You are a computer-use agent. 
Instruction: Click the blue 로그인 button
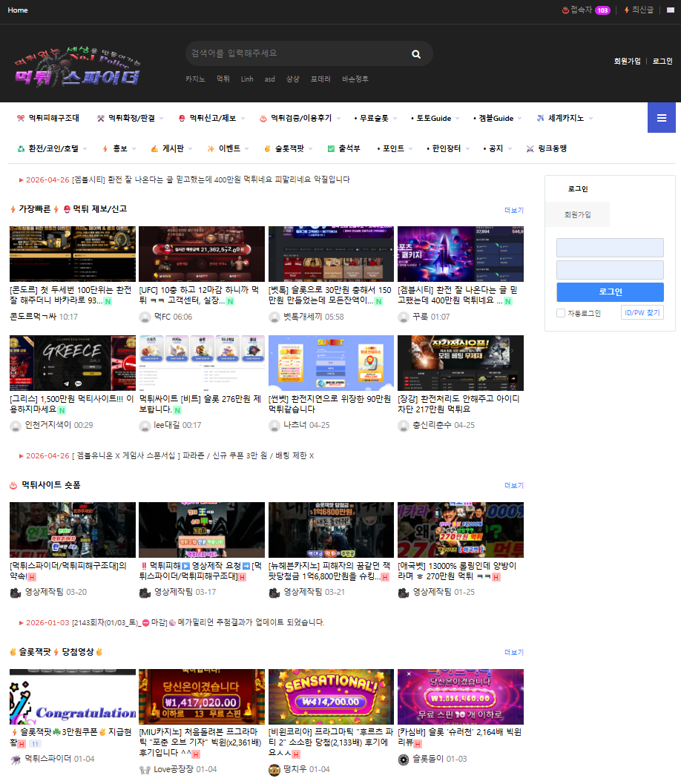pos(610,291)
